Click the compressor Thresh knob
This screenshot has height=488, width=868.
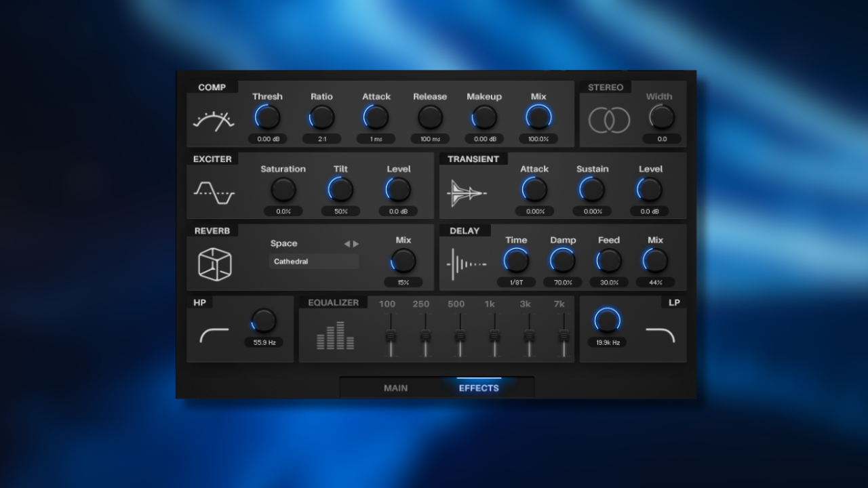[267, 117]
